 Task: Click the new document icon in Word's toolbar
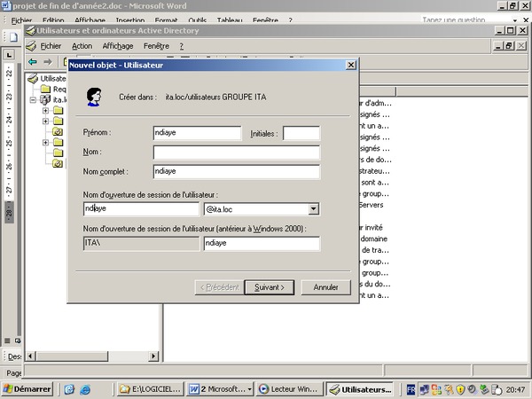14,37
